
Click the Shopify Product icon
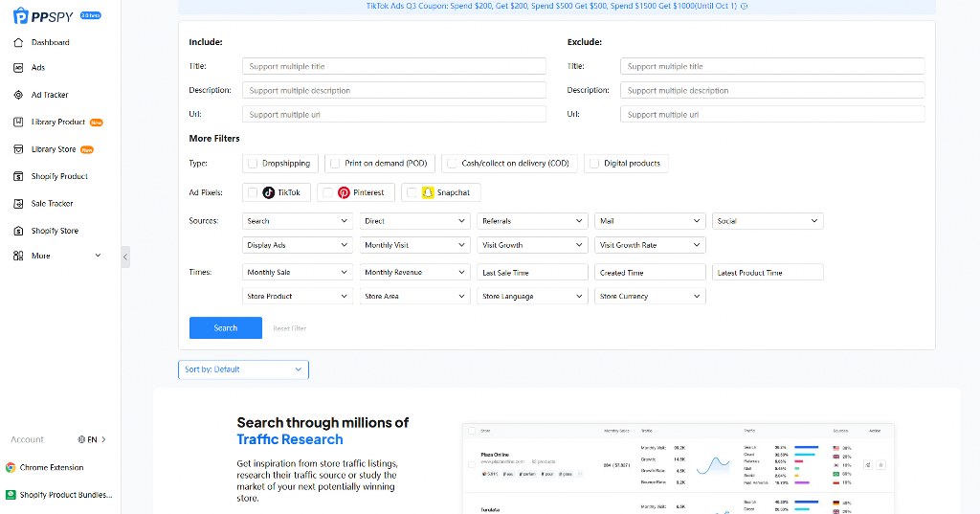point(18,176)
